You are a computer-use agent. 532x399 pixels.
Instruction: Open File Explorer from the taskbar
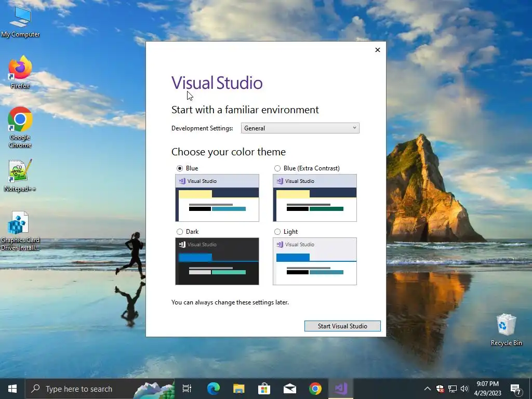click(238, 389)
